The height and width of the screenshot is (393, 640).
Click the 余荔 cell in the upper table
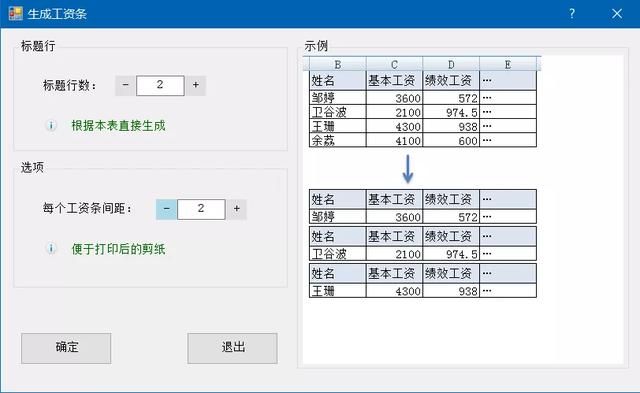(338, 140)
